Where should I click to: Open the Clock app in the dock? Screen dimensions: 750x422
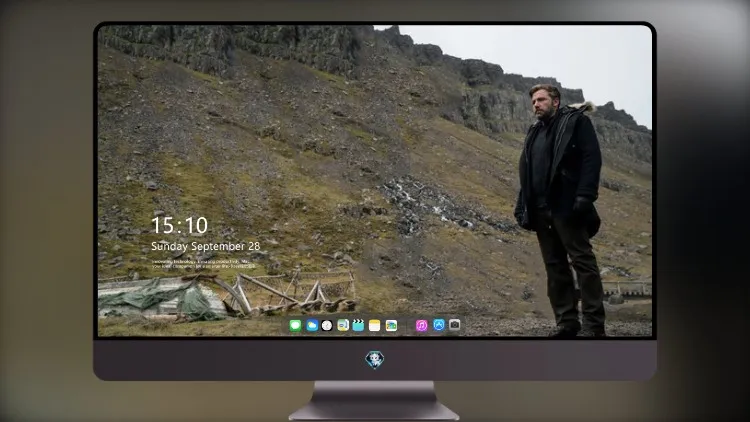coord(327,326)
